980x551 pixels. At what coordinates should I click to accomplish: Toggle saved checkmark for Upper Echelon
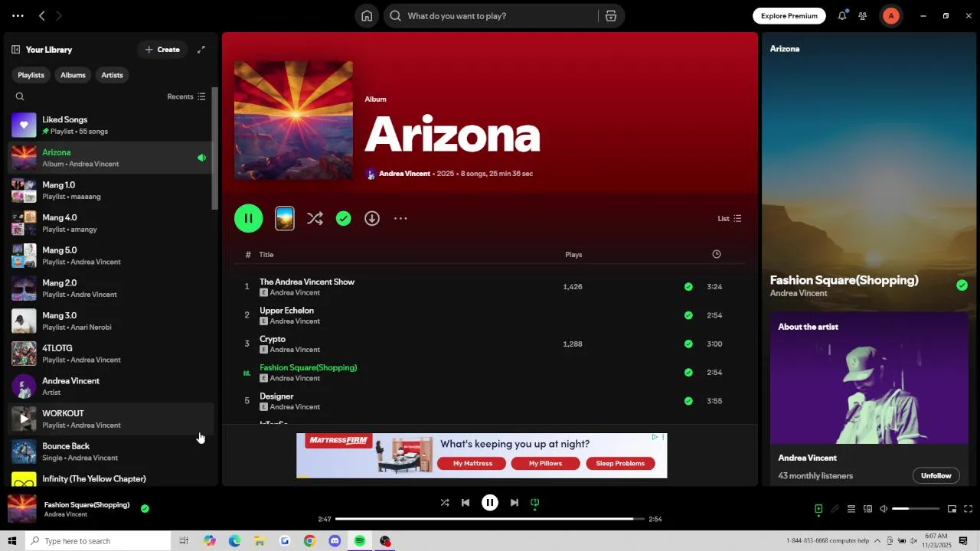[688, 315]
